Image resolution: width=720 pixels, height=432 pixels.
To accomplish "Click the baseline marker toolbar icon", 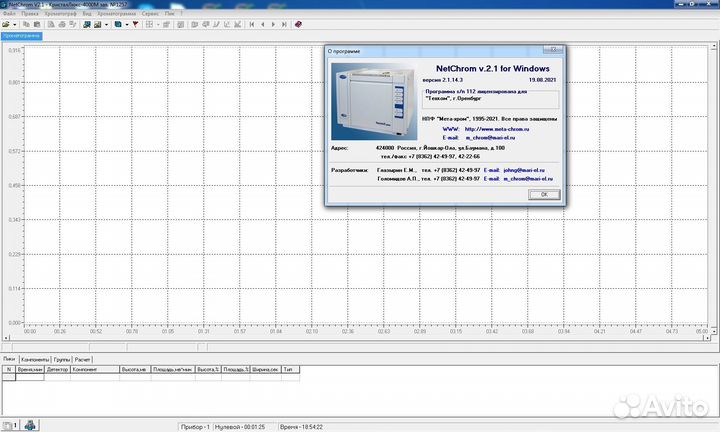I will [x=216, y=24].
